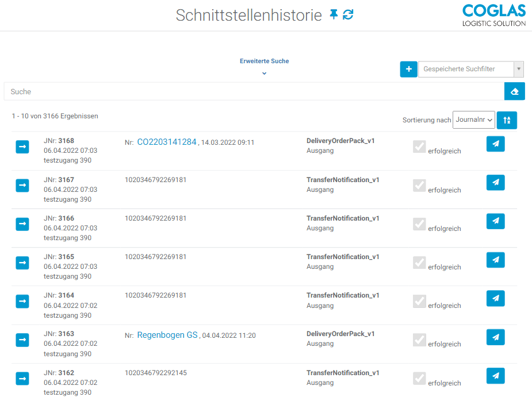
Task: Open the Regenbogen GS order link
Action: 167,335
